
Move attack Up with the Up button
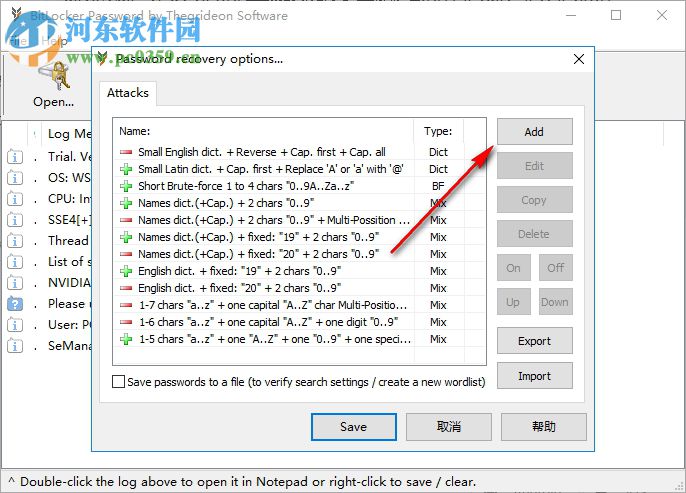[x=514, y=302]
